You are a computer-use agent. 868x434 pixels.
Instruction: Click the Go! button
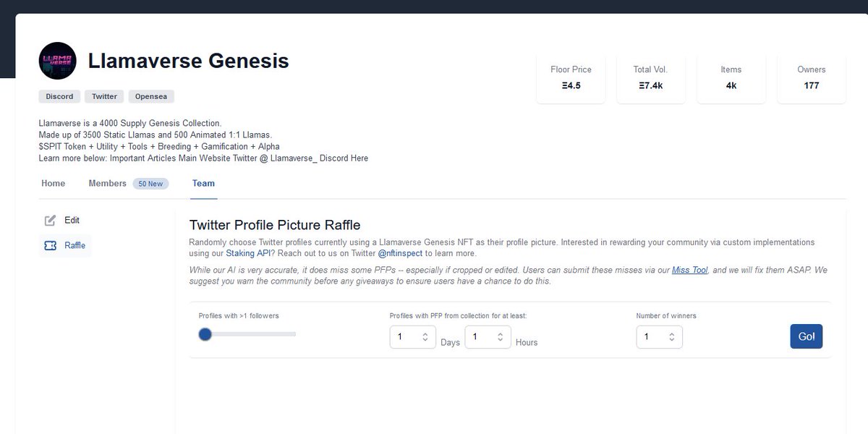pyautogui.click(x=807, y=337)
